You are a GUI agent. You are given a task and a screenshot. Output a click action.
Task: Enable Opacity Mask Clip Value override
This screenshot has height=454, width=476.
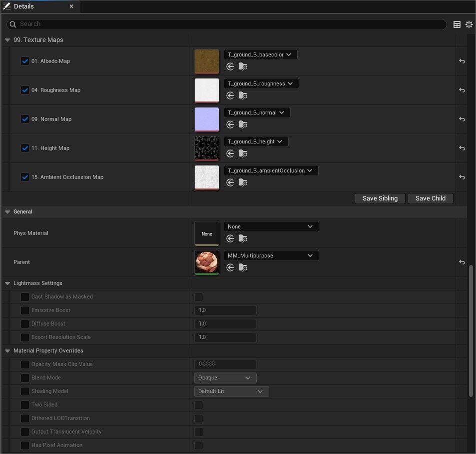click(x=25, y=364)
